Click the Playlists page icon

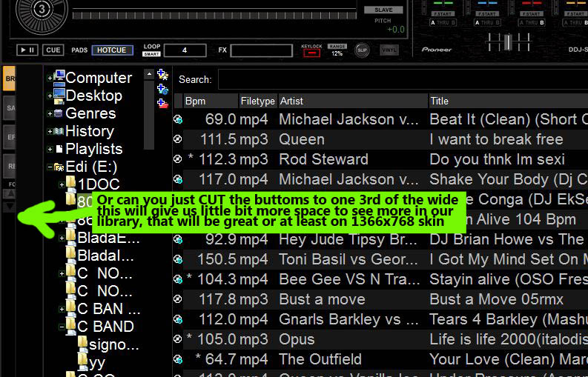(59, 149)
